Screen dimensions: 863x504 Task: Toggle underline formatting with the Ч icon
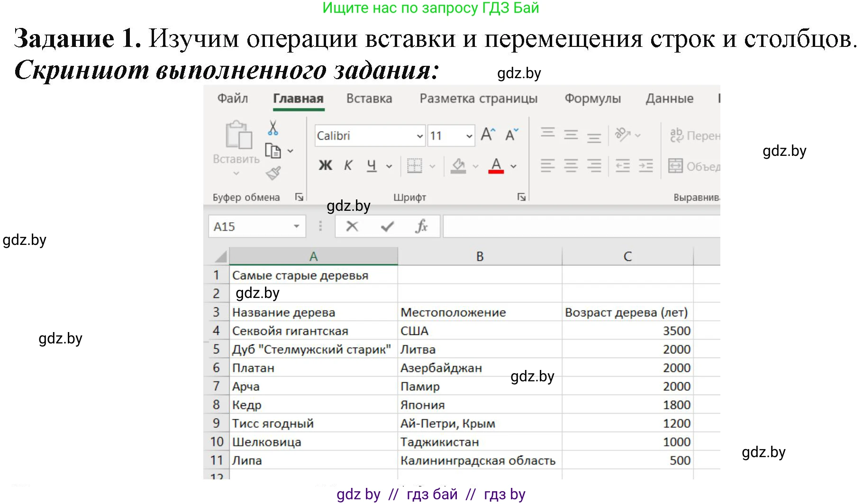pos(372,166)
